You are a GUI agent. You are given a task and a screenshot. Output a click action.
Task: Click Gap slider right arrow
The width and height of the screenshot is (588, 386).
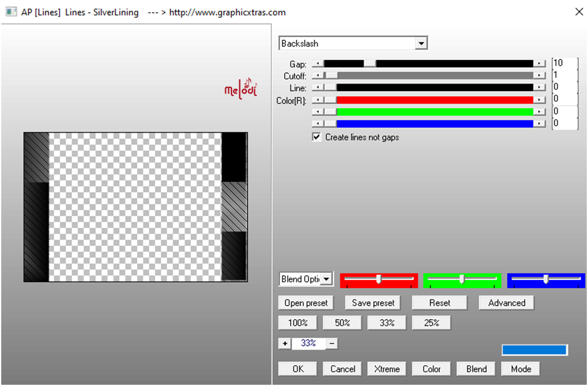(x=539, y=64)
